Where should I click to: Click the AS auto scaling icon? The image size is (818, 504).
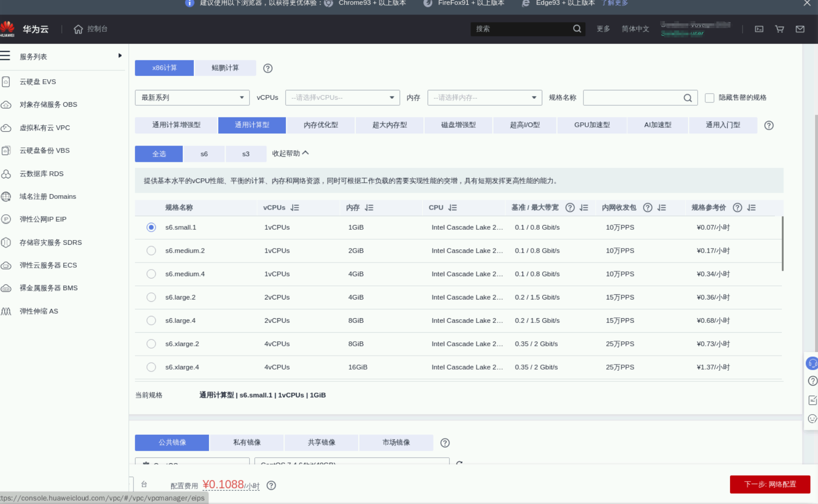click(6, 311)
